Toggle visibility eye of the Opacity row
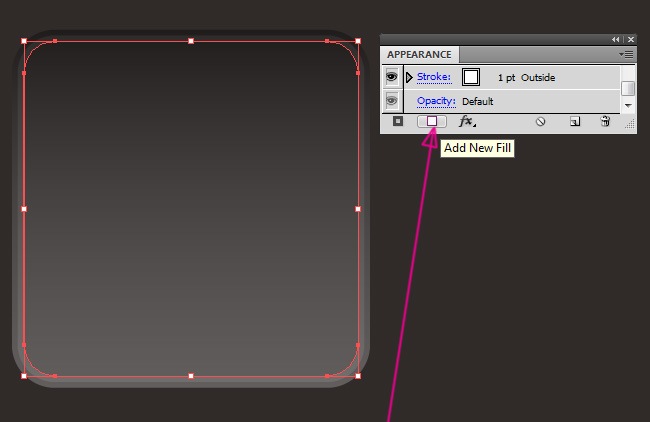The height and width of the screenshot is (422, 650). point(391,101)
